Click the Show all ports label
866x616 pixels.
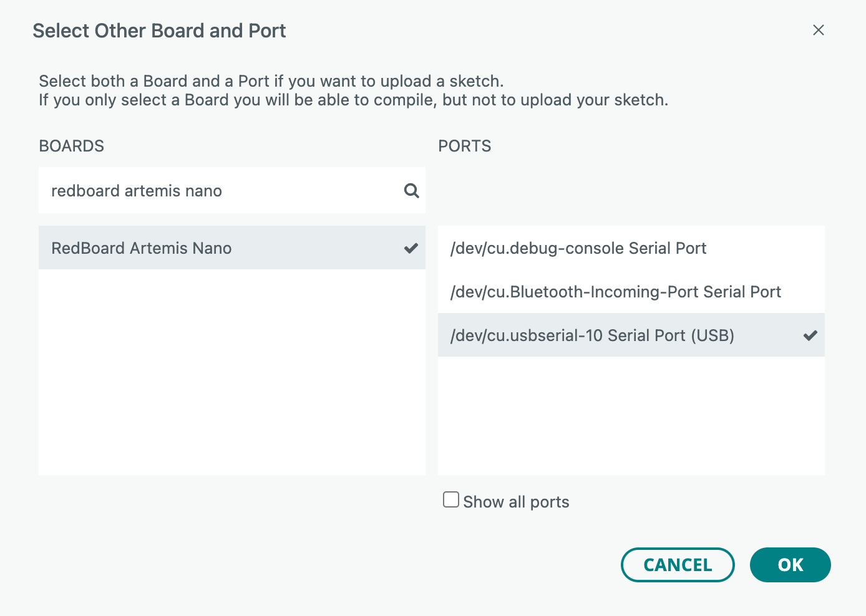click(x=516, y=501)
